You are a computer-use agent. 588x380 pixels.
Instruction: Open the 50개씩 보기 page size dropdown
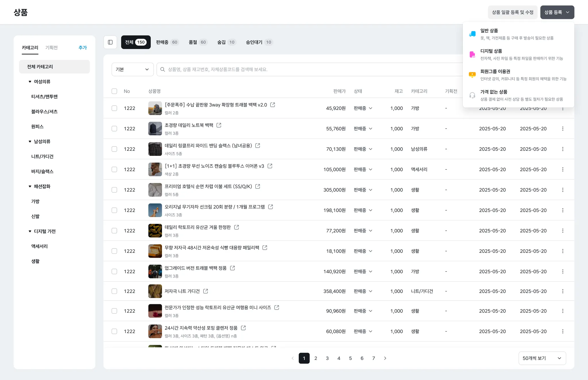pyautogui.click(x=542, y=358)
